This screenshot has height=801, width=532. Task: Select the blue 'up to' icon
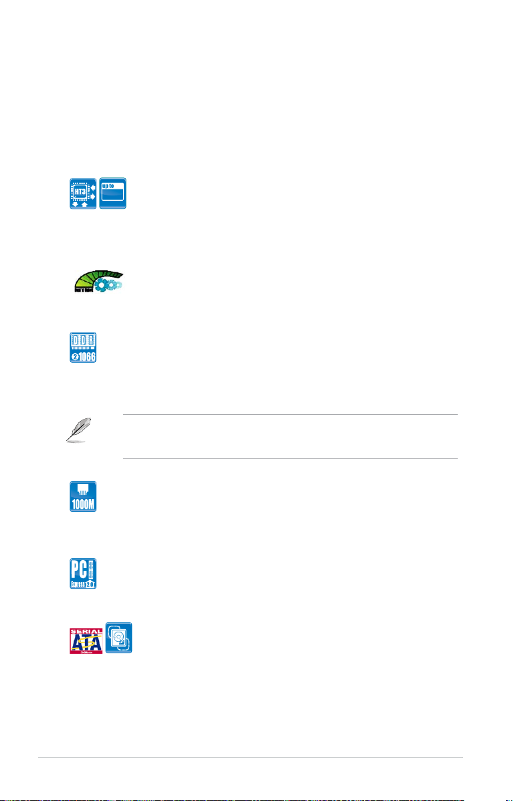click(x=112, y=193)
